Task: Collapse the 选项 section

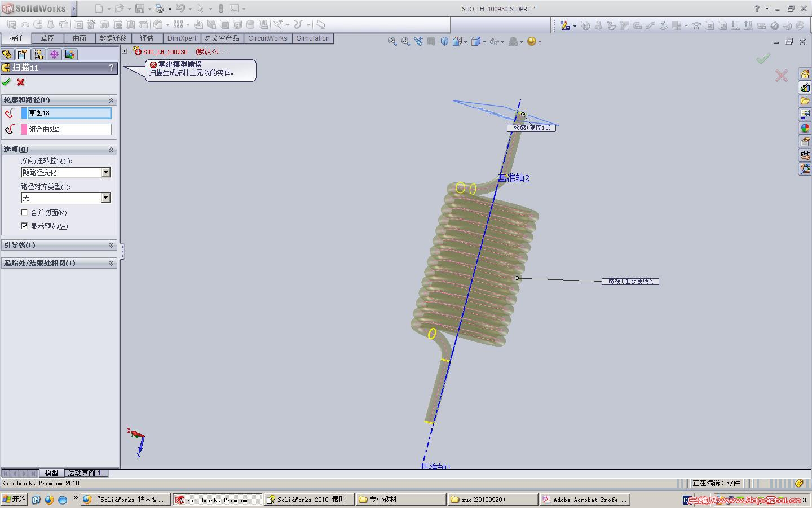Action: (x=111, y=150)
